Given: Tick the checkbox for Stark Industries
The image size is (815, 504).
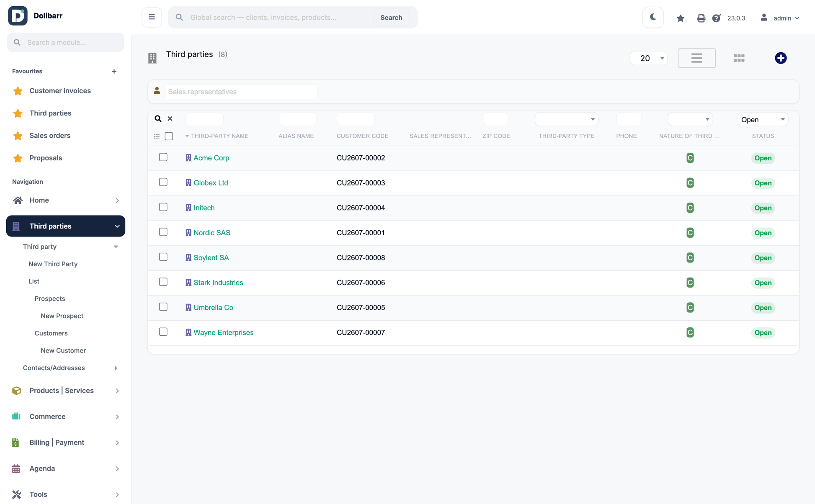Looking at the screenshot, I should pos(163,282).
